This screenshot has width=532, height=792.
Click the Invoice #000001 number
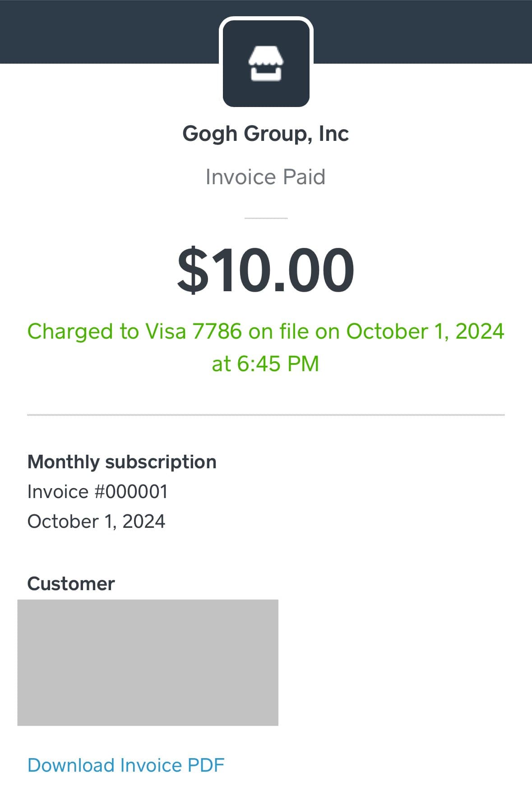[97, 492]
